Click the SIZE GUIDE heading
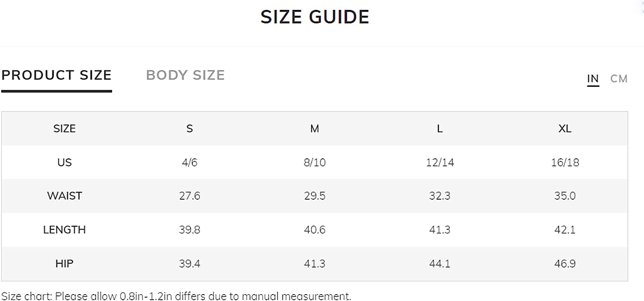Viewport: 644px width, 301px height. click(315, 17)
